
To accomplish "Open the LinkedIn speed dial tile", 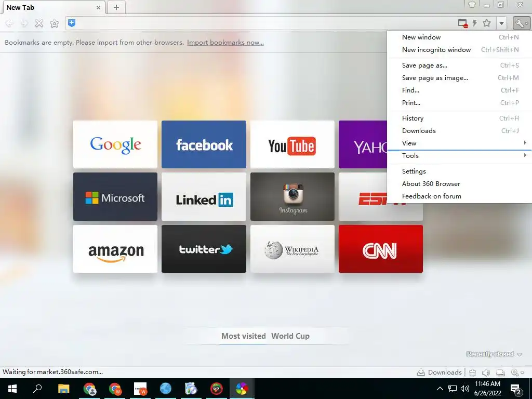I will 204,197.
